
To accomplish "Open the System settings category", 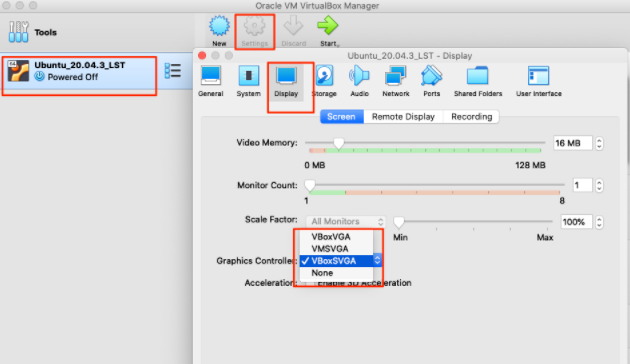I will point(248,82).
